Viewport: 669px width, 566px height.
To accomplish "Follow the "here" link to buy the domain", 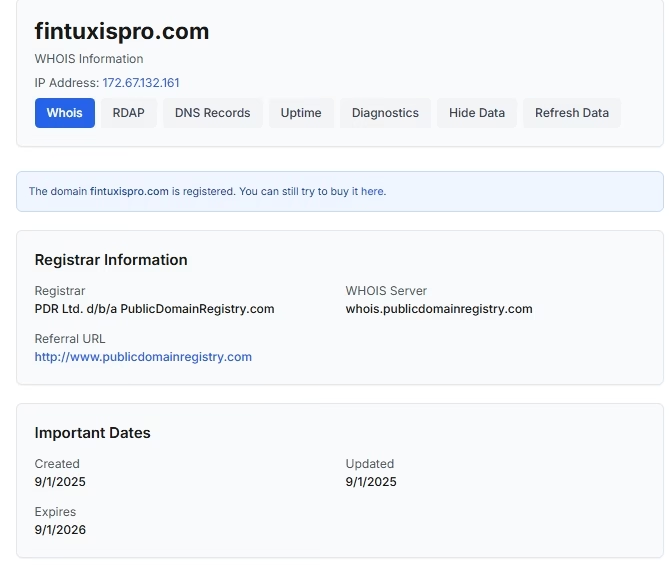I will [x=373, y=191].
